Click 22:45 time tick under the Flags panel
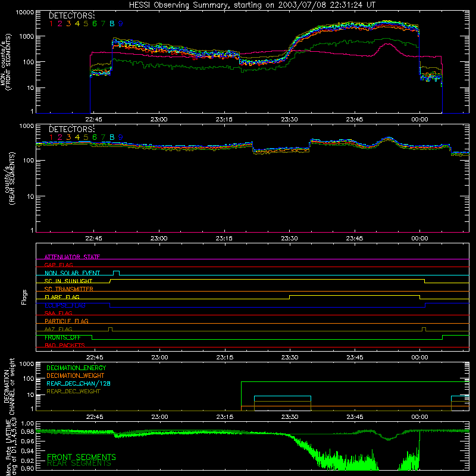Image resolution: width=476 pixels, height=476 pixels. (95, 358)
